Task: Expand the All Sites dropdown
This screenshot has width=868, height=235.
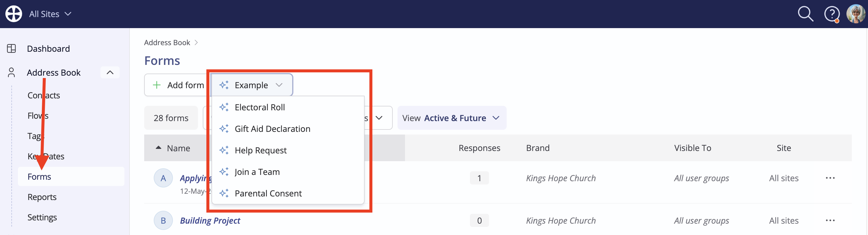Action: 50,14
